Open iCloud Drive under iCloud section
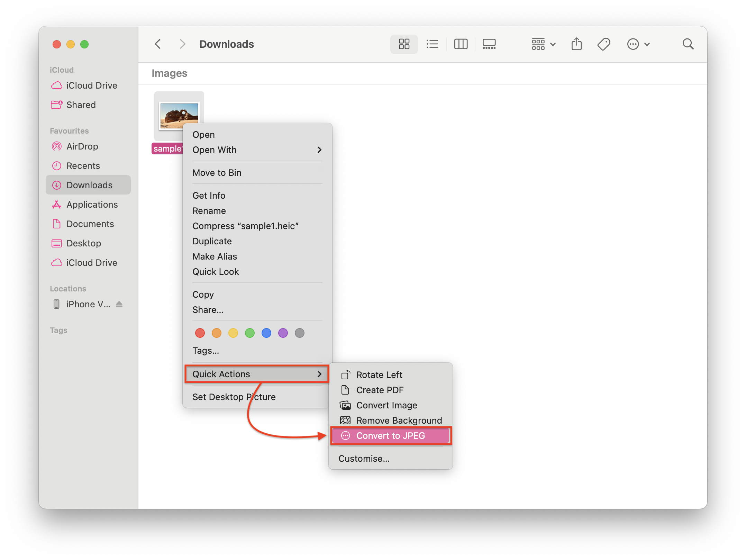Viewport: 746px width, 560px height. point(88,85)
